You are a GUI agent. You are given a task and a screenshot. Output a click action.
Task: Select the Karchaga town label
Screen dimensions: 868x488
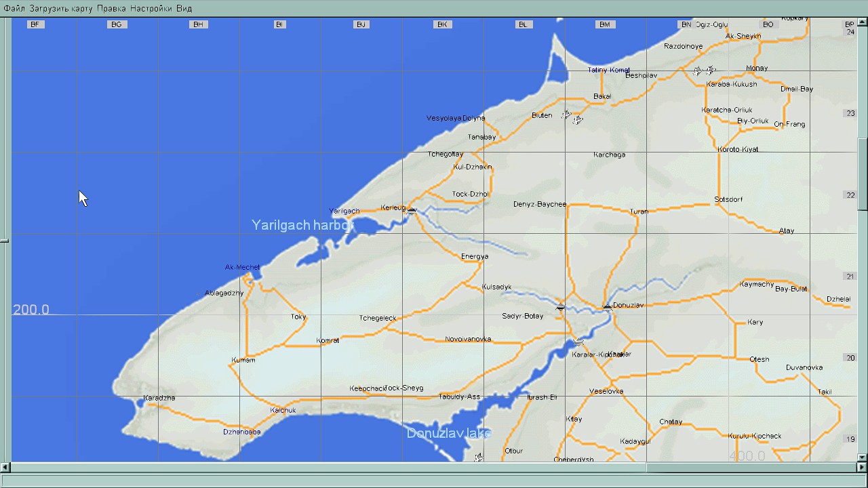tap(609, 155)
